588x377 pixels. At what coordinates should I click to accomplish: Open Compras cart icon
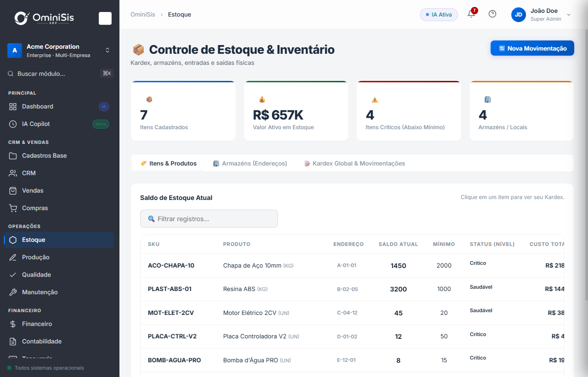[13, 208]
